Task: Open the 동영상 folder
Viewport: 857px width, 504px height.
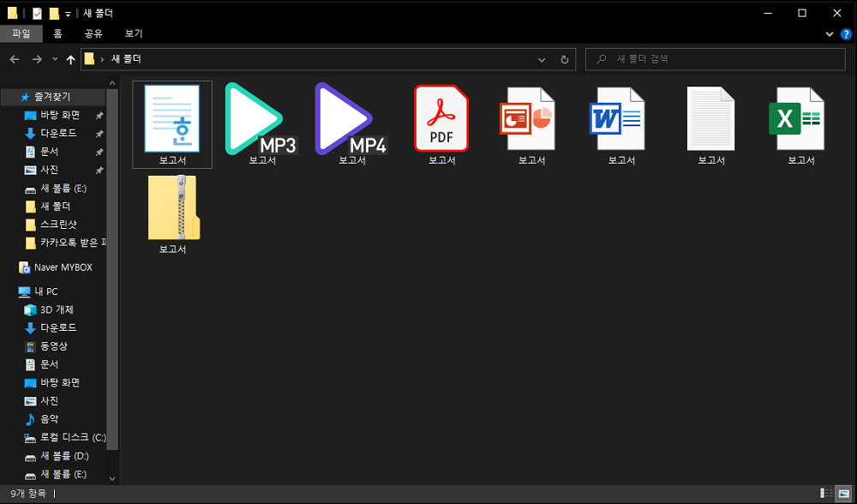Action: point(53,346)
